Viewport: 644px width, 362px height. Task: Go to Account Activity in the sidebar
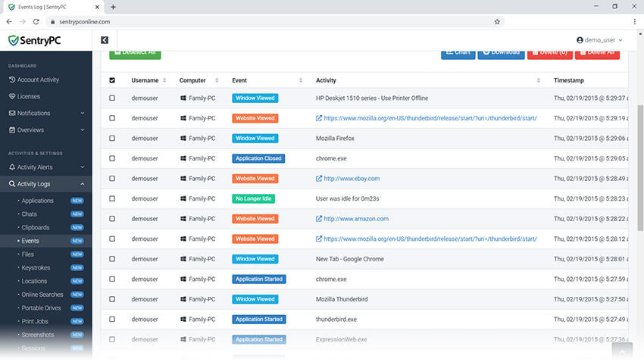coord(38,80)
